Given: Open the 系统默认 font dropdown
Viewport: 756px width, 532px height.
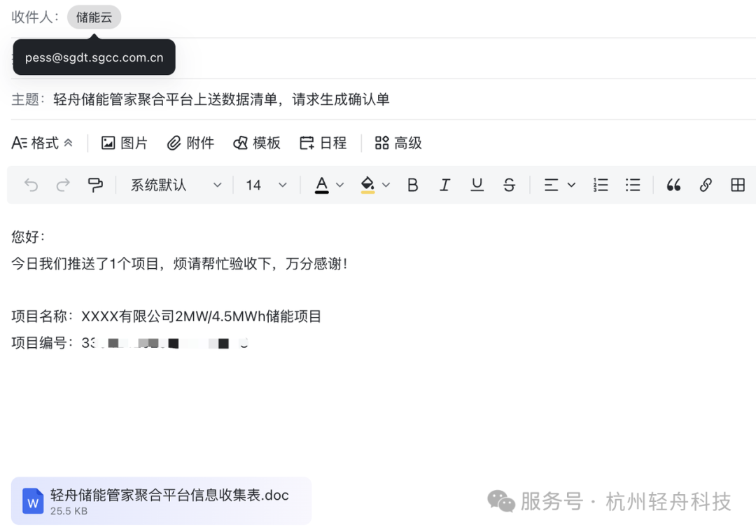Looking at the screenshot, I should 176,185.
